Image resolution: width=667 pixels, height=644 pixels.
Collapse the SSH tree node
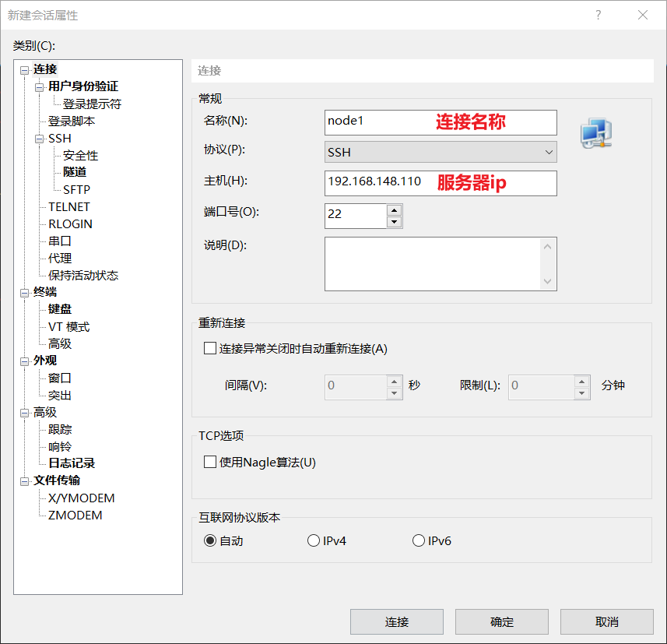click(39, 139)
